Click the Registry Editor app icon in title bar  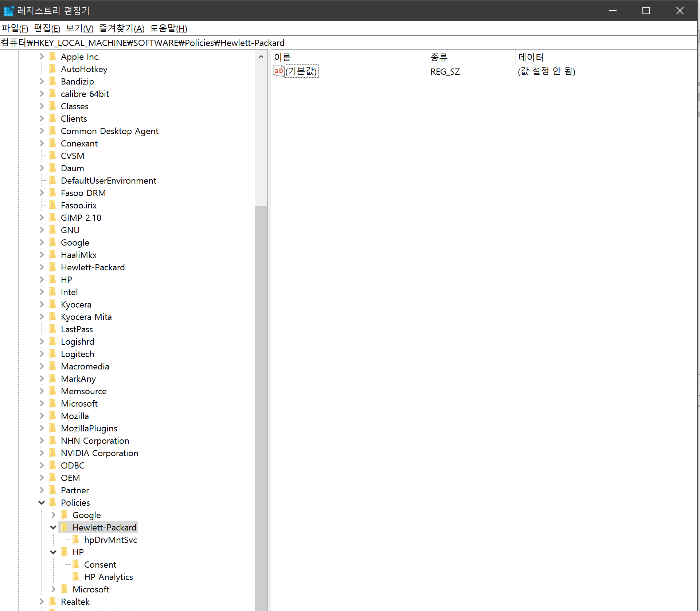pyautogui.click(x=8, y=11)
